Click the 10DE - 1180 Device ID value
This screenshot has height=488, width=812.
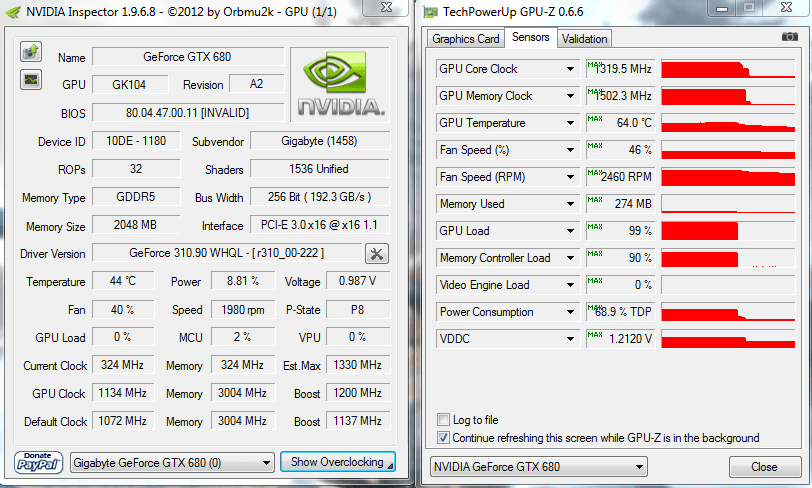point(136,141)
